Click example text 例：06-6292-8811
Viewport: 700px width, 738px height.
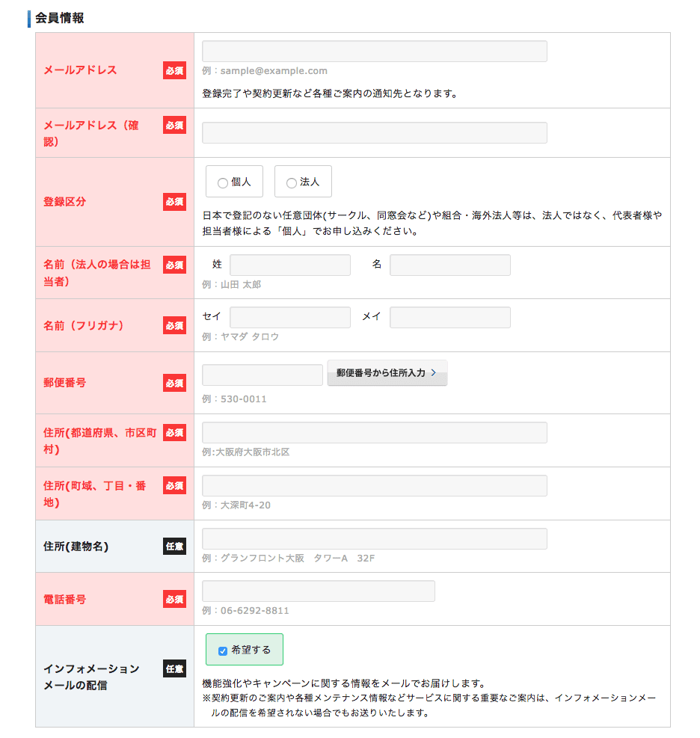point(246,610)
